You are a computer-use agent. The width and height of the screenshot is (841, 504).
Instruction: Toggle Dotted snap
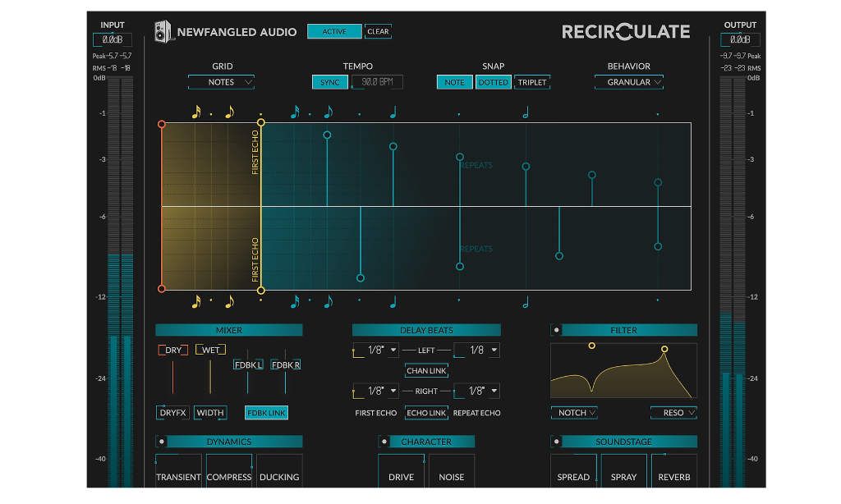(493, 82)
